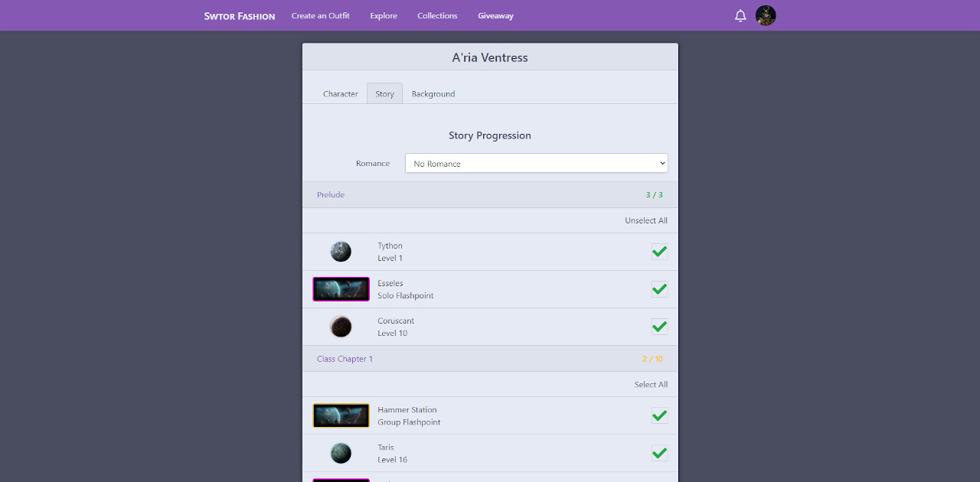Uncheck the Tython completion checkbox

(x=659, y=252)
